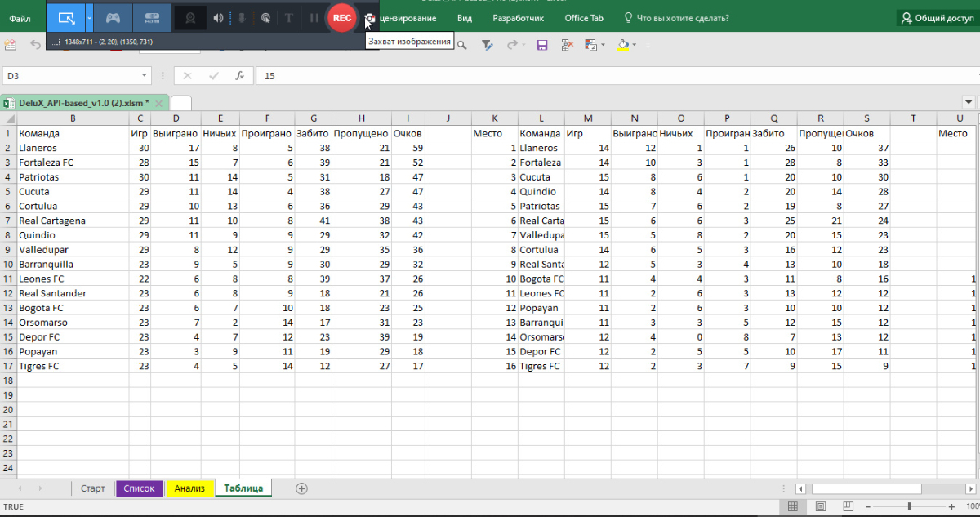Open the Office Tab ribbon tab
The width and height of the screenshot is (980, 517).
(x=584, y=18)
